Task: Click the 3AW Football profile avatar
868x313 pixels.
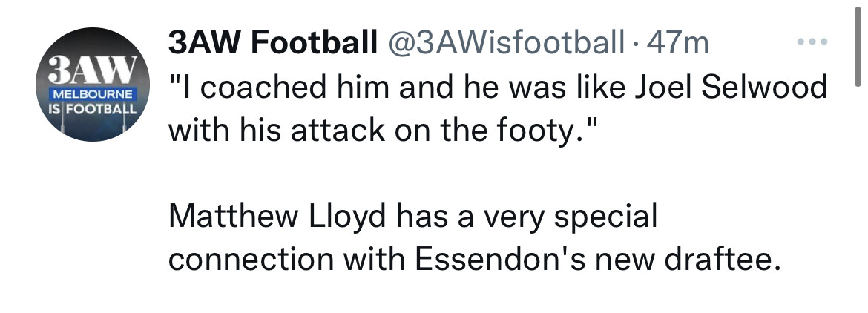Action: click(93, 85)
